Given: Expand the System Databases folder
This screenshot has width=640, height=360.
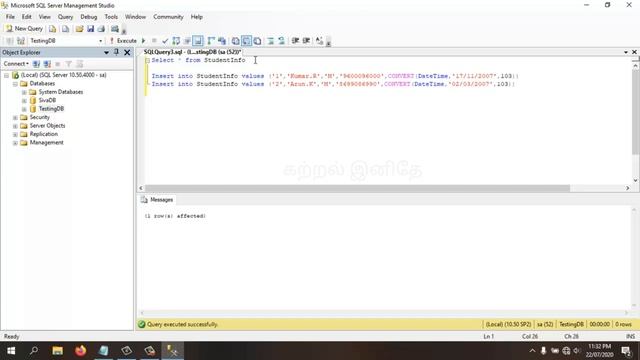Looking at the screenshot, I should pyautogui.click(x=24, y=92).
